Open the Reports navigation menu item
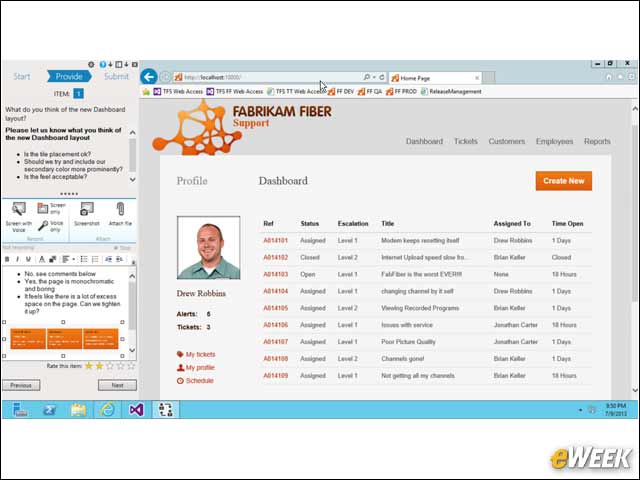The image size is (640, 480). click(597, 141)
